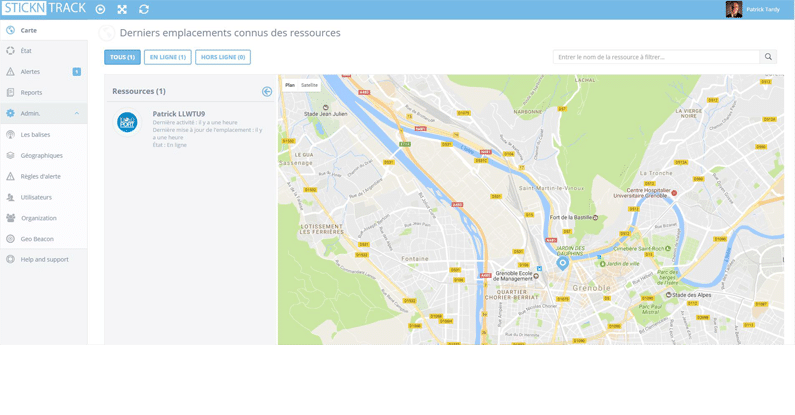This screenshot has width=795, height=415.
Task: Click the STICKNTRACK logo
Action: pyautogui.click(x=44, y=9)
